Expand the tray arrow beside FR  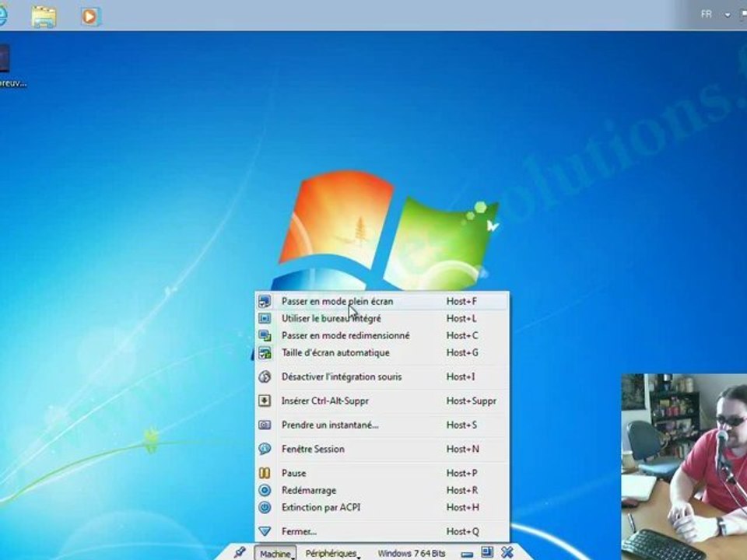click(728, 15)
